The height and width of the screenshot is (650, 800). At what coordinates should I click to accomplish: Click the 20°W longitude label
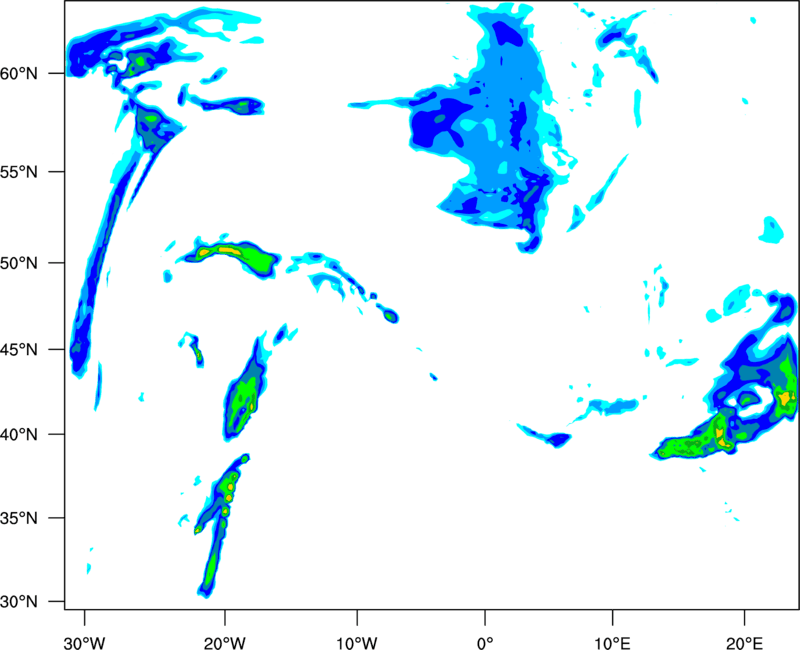coord(225,643)
